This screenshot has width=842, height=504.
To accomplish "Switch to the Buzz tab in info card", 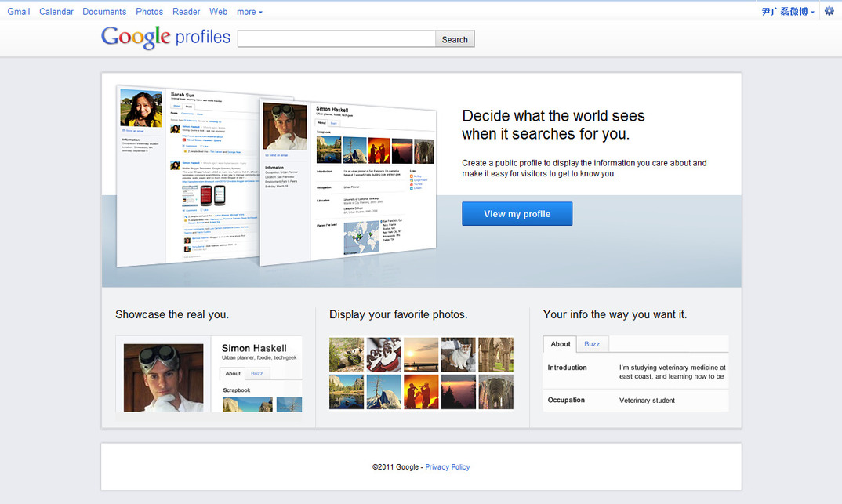I will (x=592, y=344).
